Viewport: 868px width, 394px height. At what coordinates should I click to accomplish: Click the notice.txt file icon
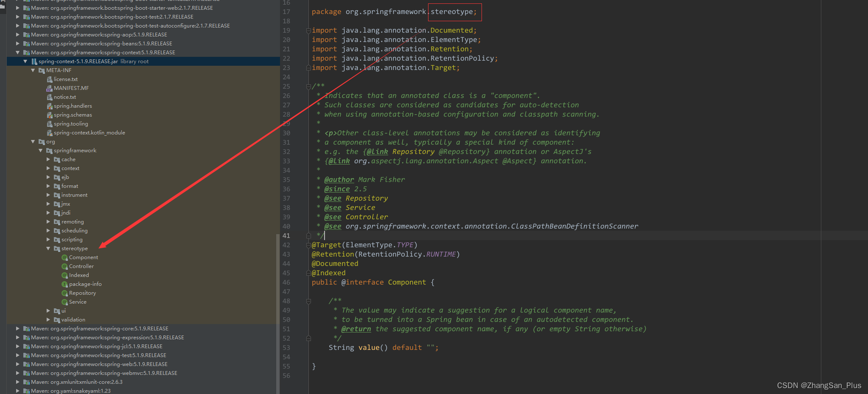(49, 97)
